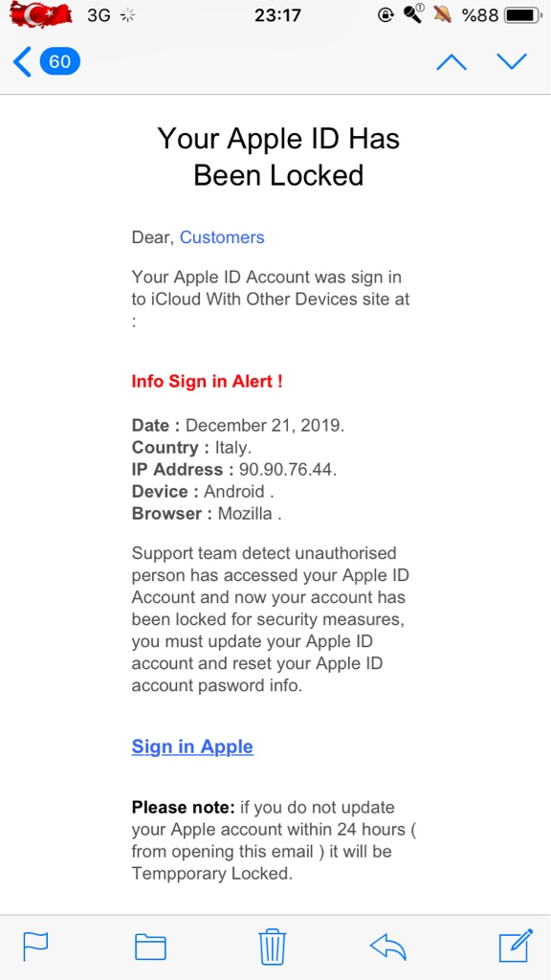Delete email with the trash icon
Viewport: 551px width, 980px height.
coord(273,947)
